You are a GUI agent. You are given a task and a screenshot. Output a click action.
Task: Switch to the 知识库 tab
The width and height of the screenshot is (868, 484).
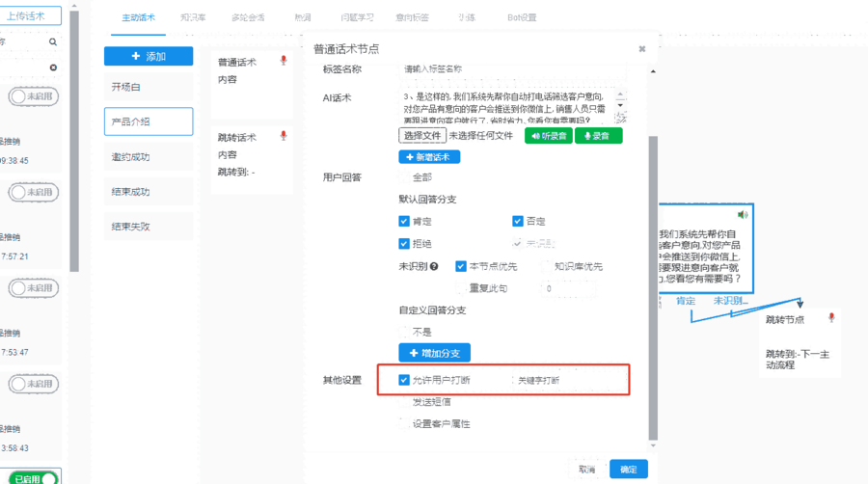[x=194, y=18]
